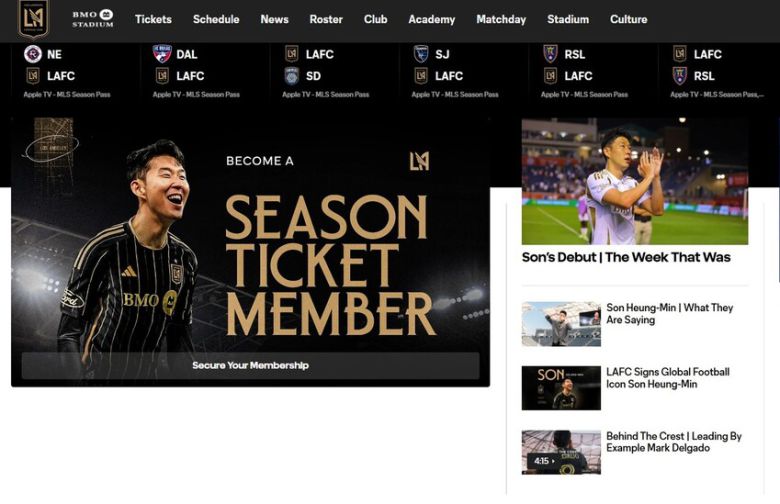Open the Academy navigation item
Screen dimensions: 780x504
point(431,19)
